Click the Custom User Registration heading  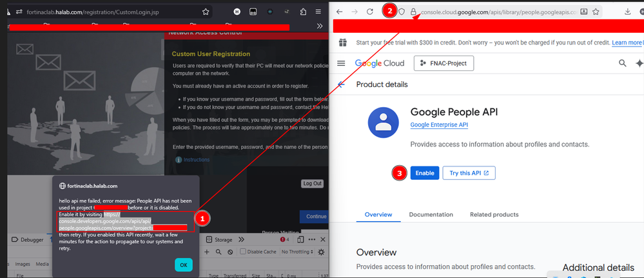click(x=211, y=54)
